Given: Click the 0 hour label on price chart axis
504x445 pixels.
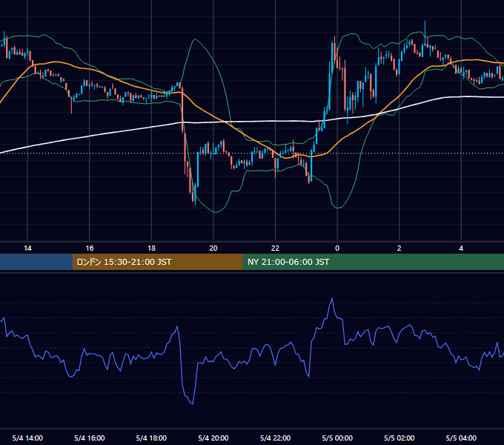Looking at the screenshot, I should (337, 248).
